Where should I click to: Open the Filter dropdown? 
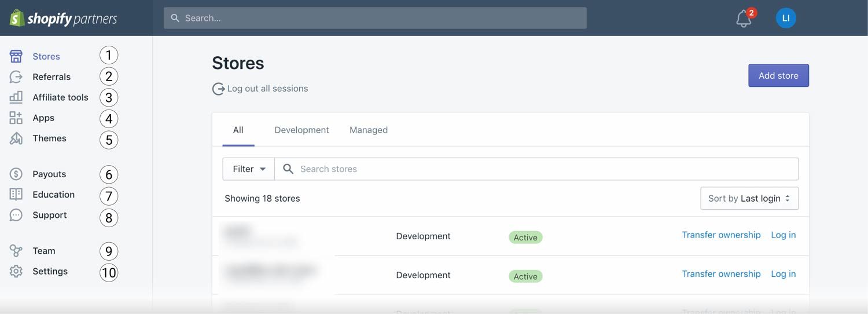(249, 169)
